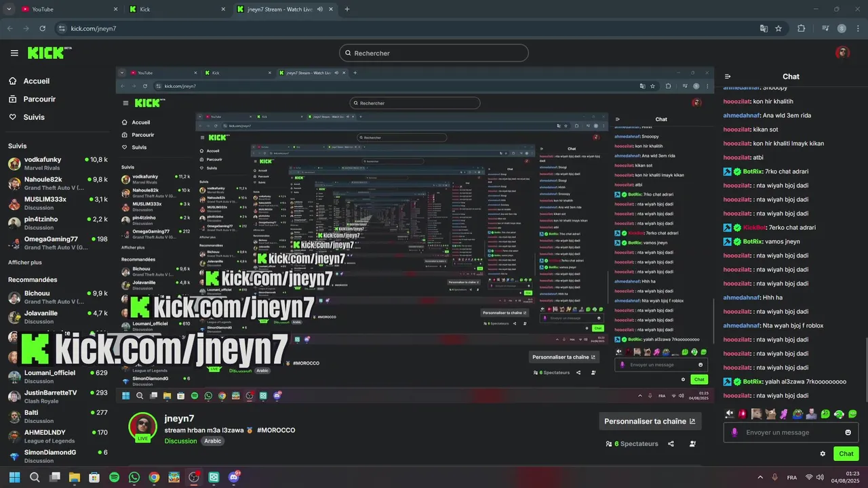The height and width of the screenshot is (488, 868).
Task: Open Bichouu recommended channel
Action: 58,297
